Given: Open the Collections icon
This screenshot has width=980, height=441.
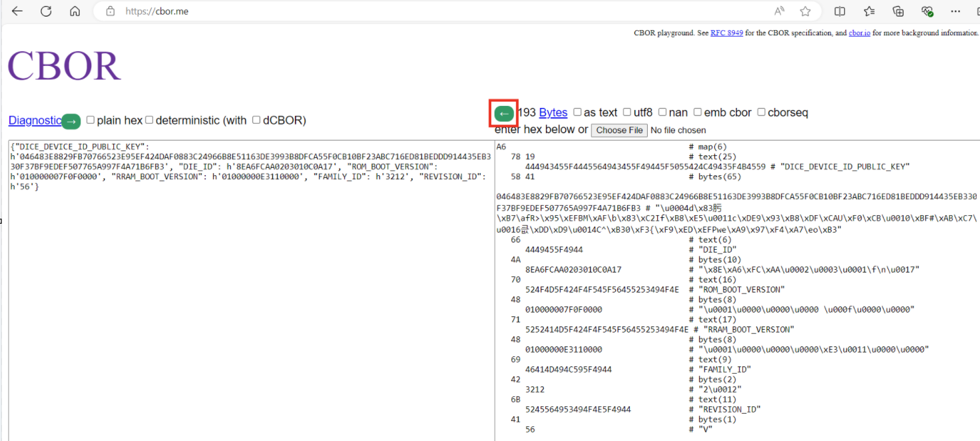Looking at the screenshot, I should (x=898, y=11).
